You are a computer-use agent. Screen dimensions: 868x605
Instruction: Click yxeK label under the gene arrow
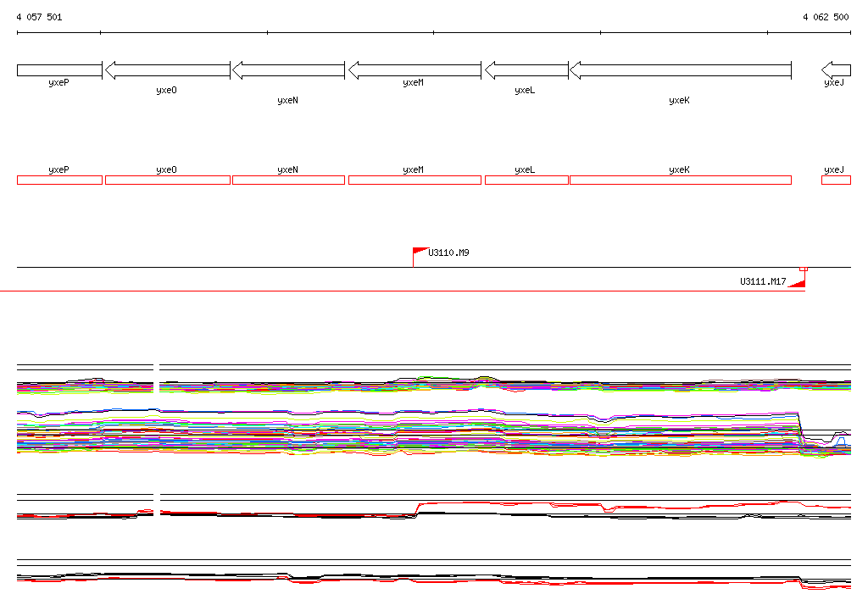point(679,100)
